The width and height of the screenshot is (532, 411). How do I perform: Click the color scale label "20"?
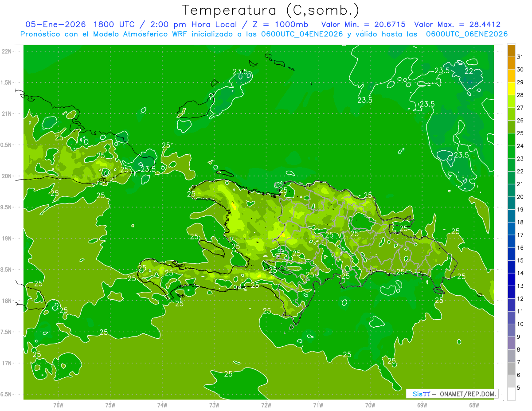click(520, 197)
